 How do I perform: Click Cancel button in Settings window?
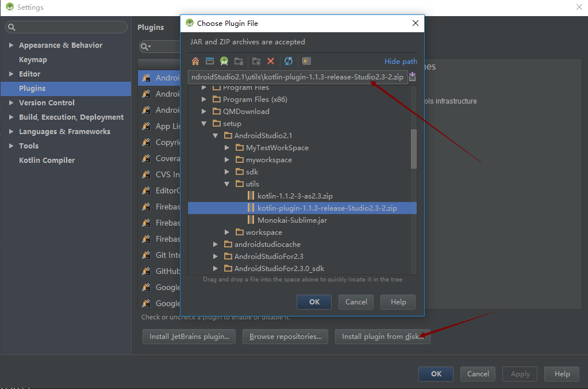(478, 374)
